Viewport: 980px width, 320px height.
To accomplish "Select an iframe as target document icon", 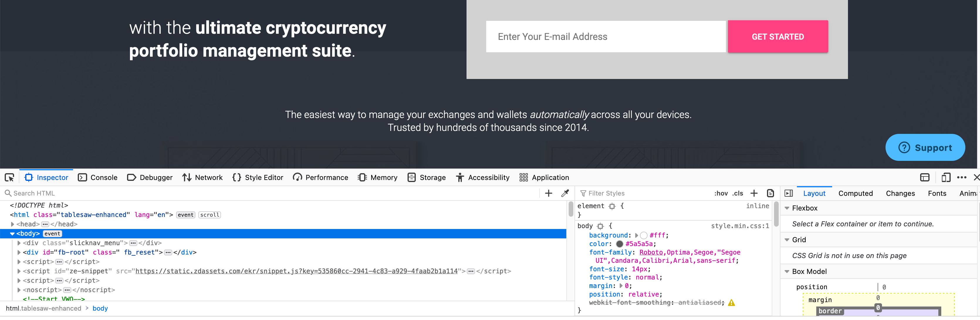I will pos(925,177).
